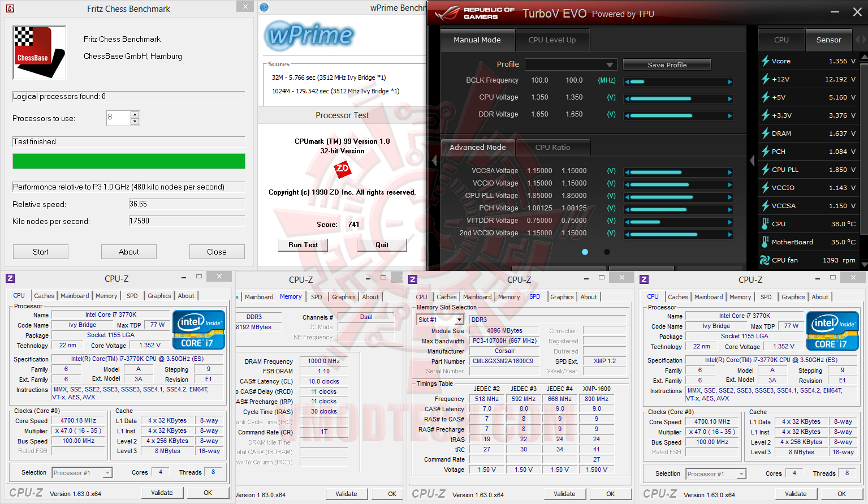The image size is (868, 504).
Task: Click the Processors to use number field
Action: (119, 118)
